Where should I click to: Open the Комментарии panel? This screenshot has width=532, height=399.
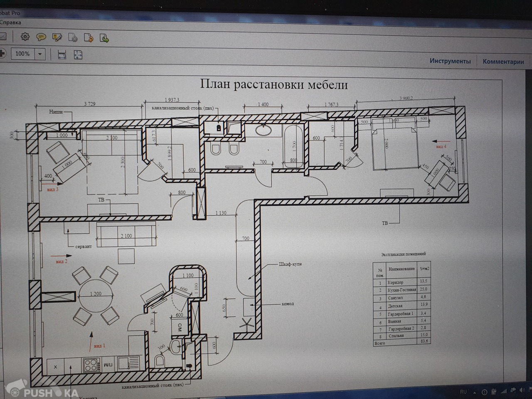click(x=503, y=62)
